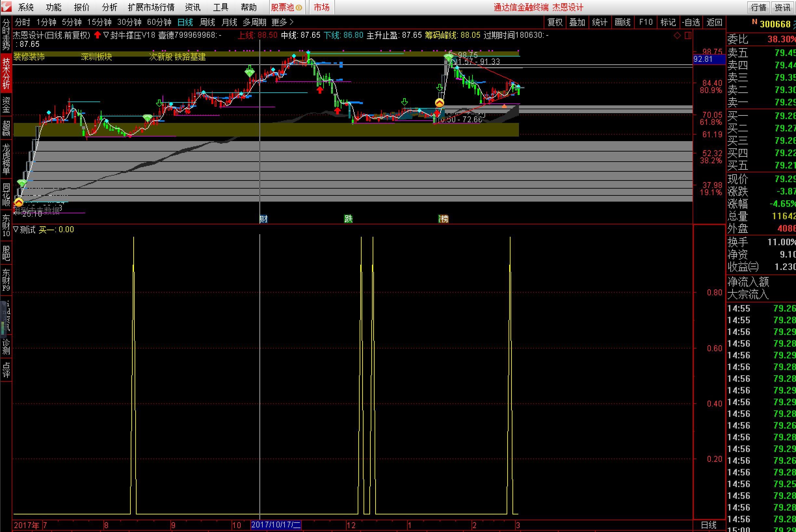Click the split-panel icon near price axis
This screenshot has height=532, width=796.
point(688,35)
